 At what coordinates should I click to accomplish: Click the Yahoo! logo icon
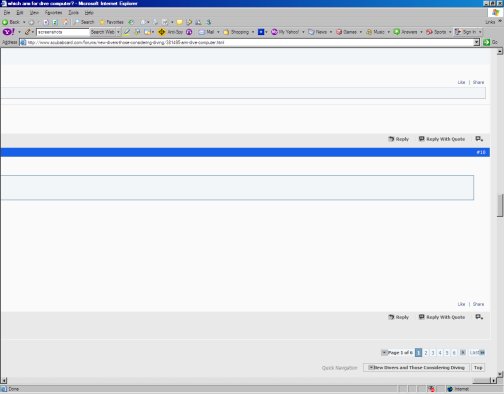pos(9,32)
